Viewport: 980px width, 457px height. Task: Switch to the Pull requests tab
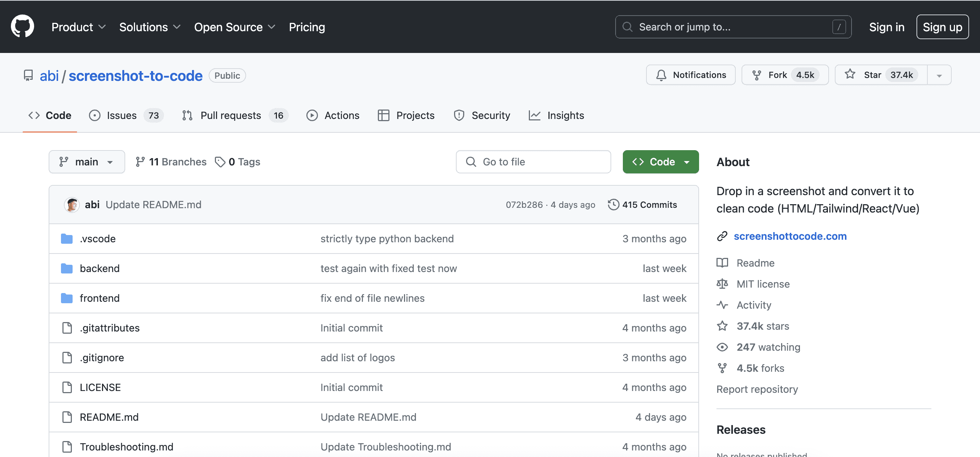(x=235, y=116)
